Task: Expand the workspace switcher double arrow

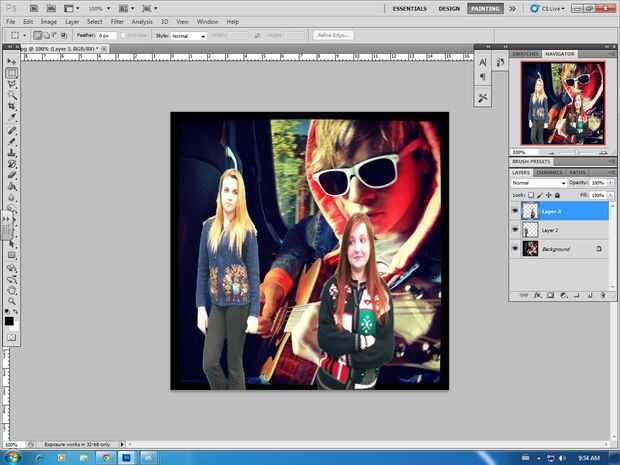Action: [512, 9]
